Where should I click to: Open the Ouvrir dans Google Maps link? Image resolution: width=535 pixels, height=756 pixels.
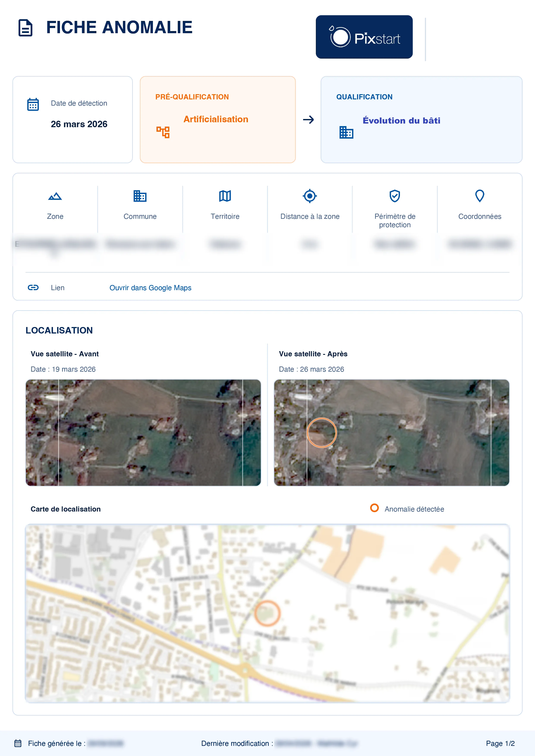click(x=150, y=288)
